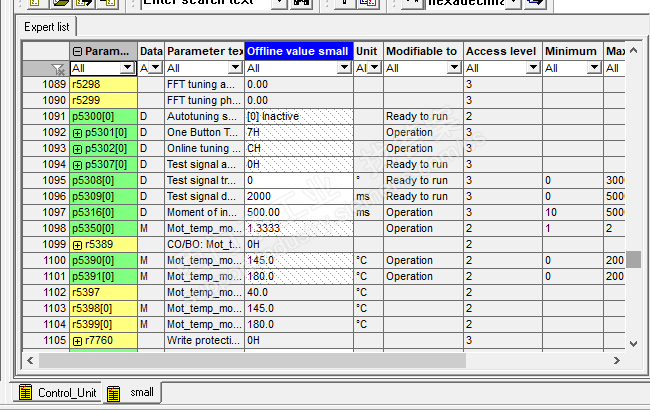Select parameter r5399[0]
Viewport: 650px width, 410px height.
(x=103, y=325)
